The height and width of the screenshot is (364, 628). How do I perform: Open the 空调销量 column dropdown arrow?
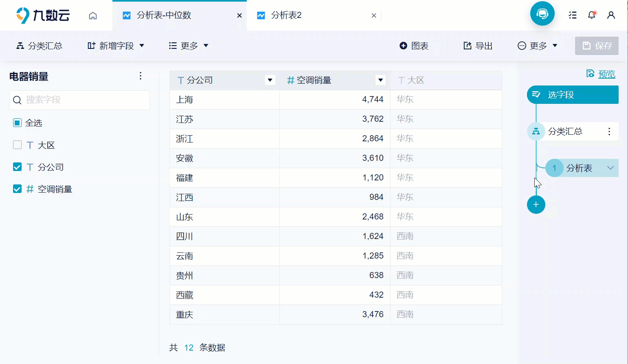[380, 80]
